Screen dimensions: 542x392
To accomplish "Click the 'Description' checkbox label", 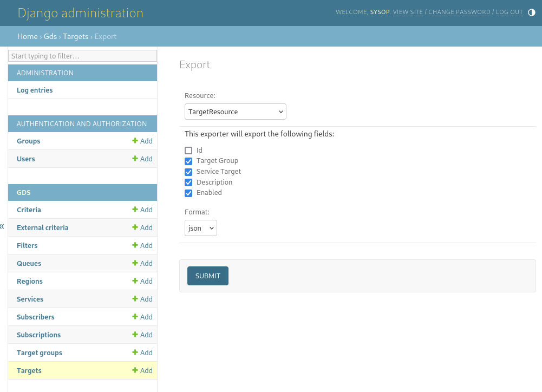I will click(x=214, y=182).
